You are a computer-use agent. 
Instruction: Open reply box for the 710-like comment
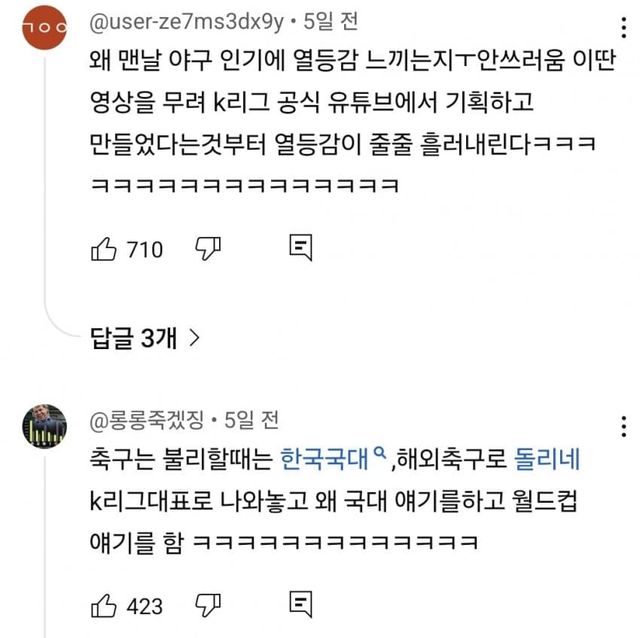point(299,248)
